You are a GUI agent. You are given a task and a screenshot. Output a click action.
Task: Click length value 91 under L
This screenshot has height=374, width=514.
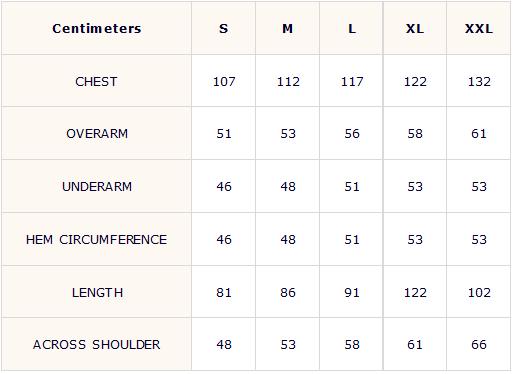coord(352,293)
